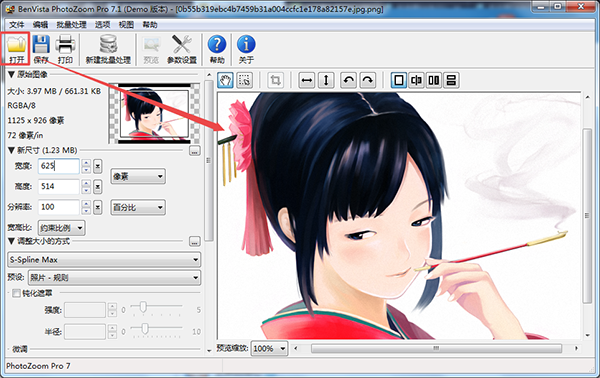Select the rectangular selection tool

(245, 80)
